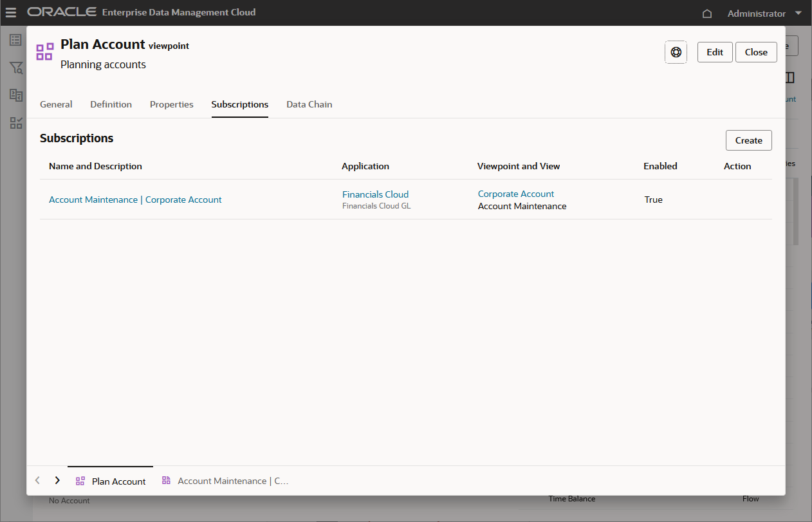This screenshot has width=812, height=522.
Task: Open the Administrator user dropdown
Action: (x=764, y=14)
